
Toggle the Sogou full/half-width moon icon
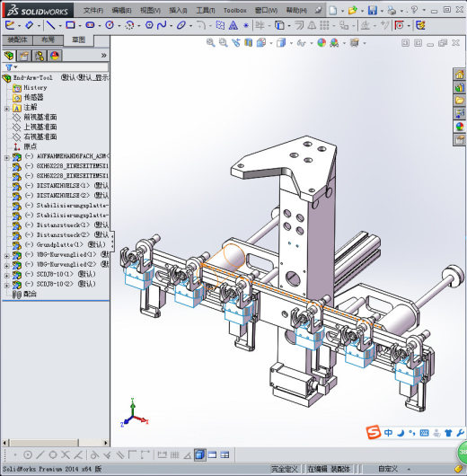click(x=401, y=433)
